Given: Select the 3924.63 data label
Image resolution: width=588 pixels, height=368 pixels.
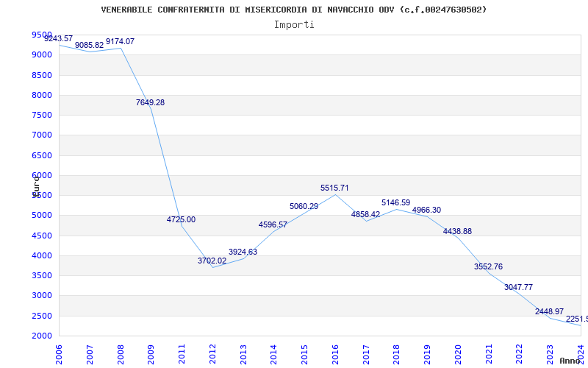Looking at the screenshot, I should click(x=243, y=252).
